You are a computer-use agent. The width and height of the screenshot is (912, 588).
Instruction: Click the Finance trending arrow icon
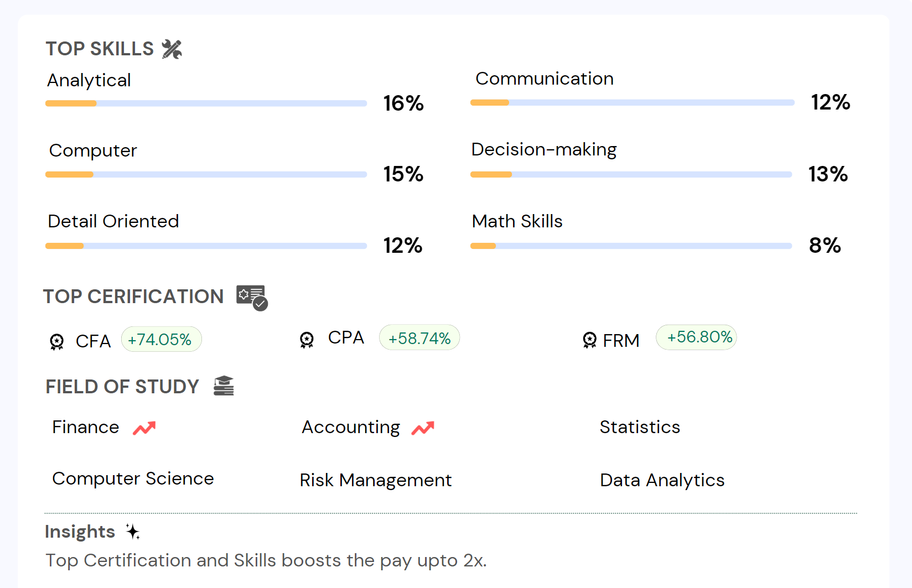click(144, 428)
